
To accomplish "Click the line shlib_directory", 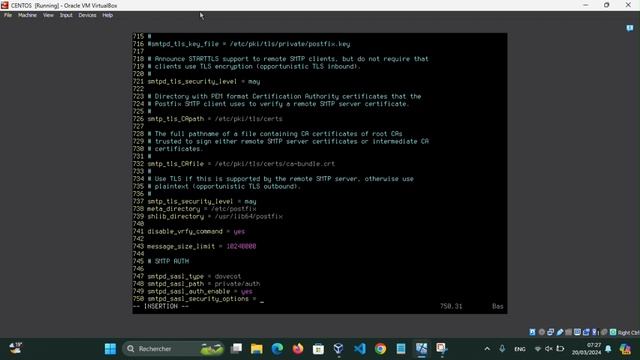I will pyautogui.click(x=215, y=216).
